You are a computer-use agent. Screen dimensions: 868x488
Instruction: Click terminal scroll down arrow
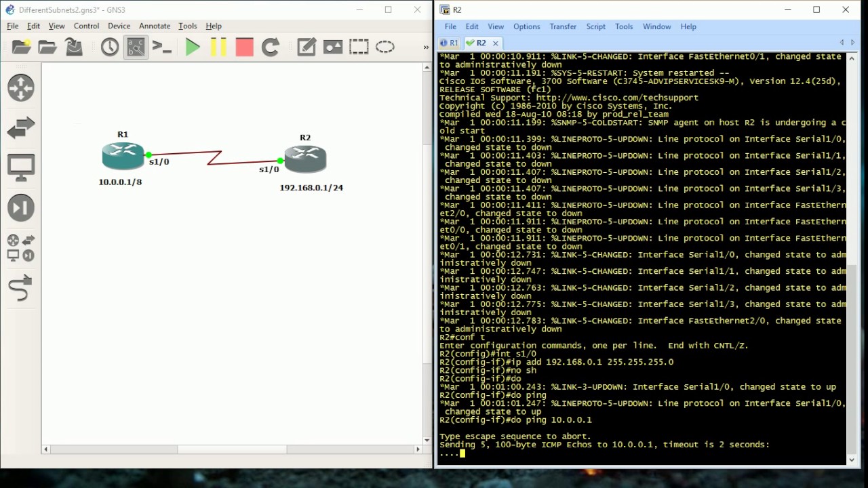(852, 460)
